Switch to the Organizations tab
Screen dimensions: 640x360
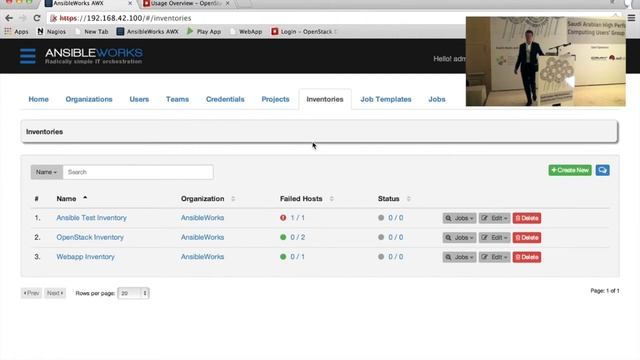[89, 99]
